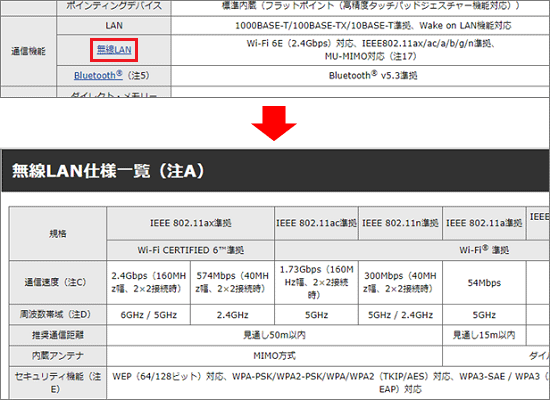The width and height of the screenshot is (550, 400).
Task: Click the 標準内蔵 (フラットポイント) spec text
Action: coord(371,6)
